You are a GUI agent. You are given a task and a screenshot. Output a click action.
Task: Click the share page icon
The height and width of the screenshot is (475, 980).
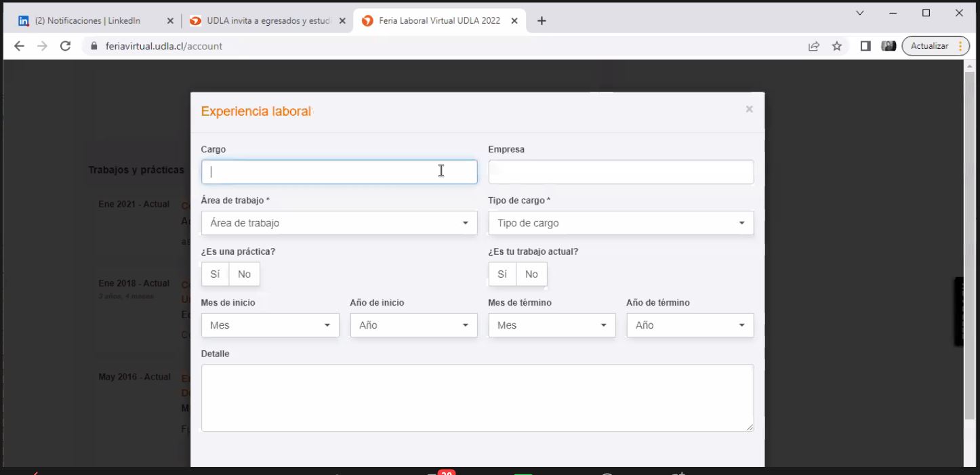click(813, 46)
